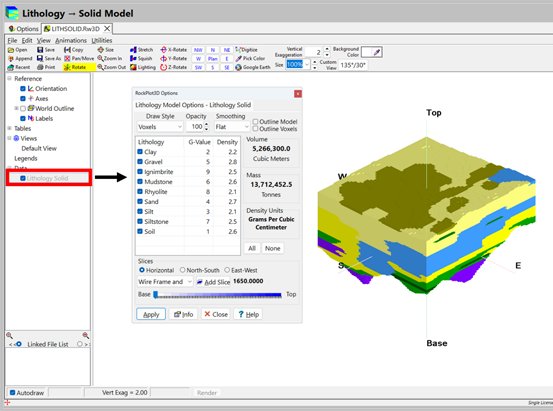
Task: Enable the Outline Voxels checkbox
Action: point(255,129)
